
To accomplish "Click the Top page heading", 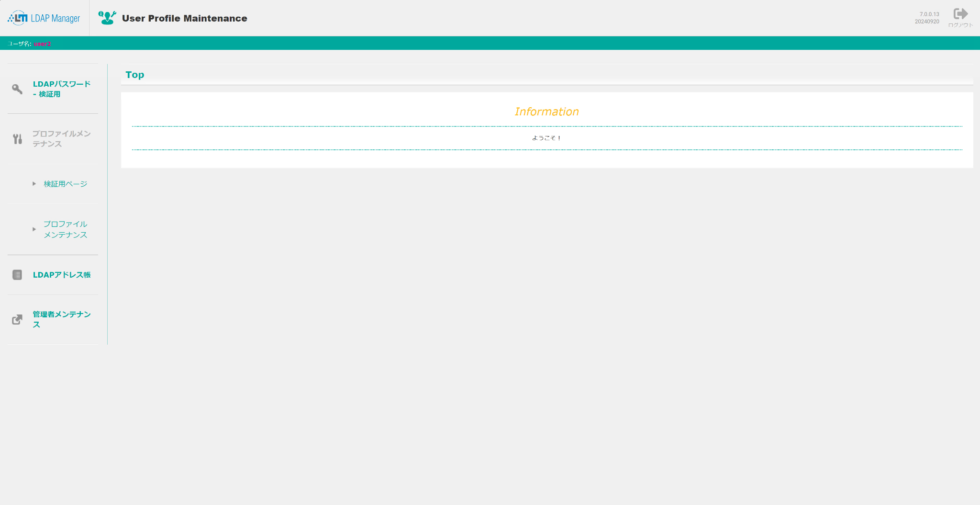I will point(135,75).
